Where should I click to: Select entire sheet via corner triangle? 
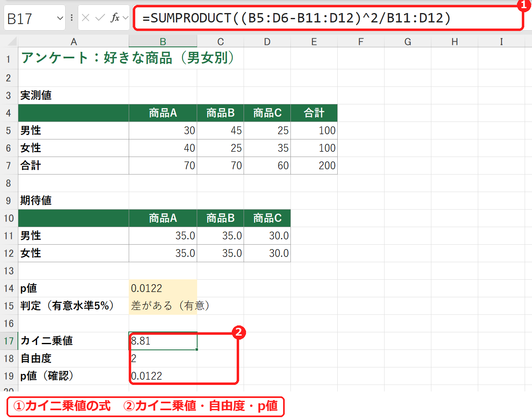point(11,41)
